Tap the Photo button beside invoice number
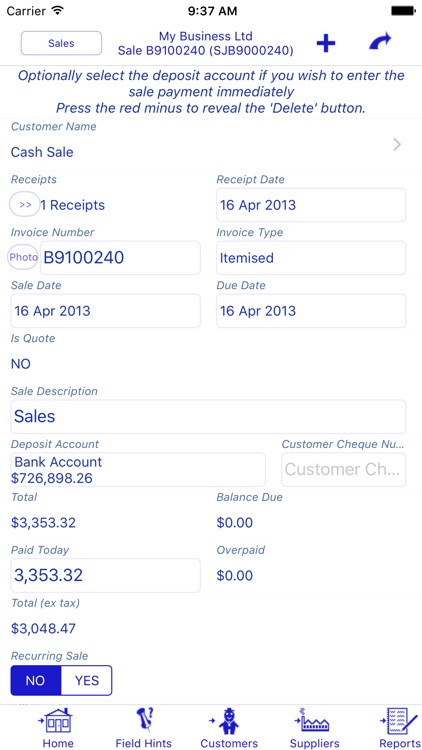 pyautogui.click(x=23, y=257)
